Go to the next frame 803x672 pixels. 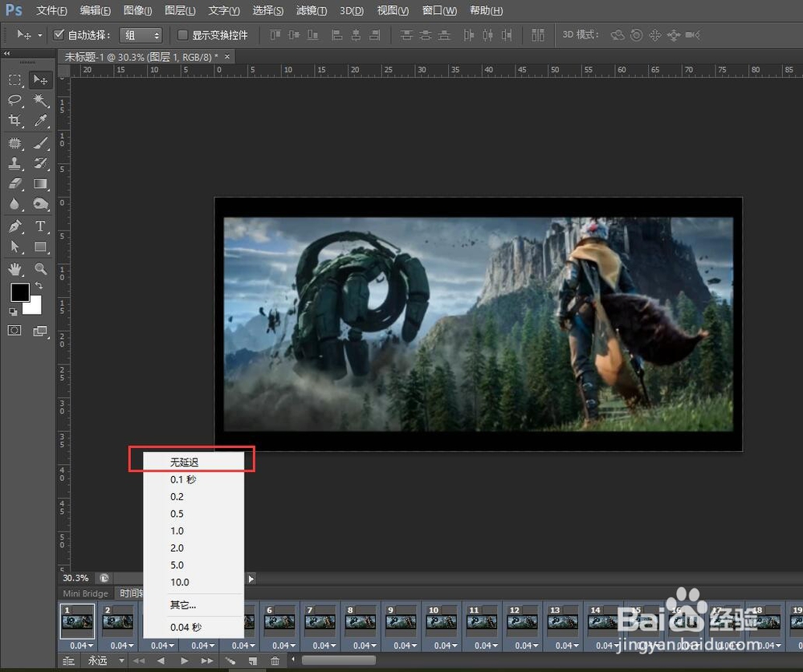coord(207,661)
